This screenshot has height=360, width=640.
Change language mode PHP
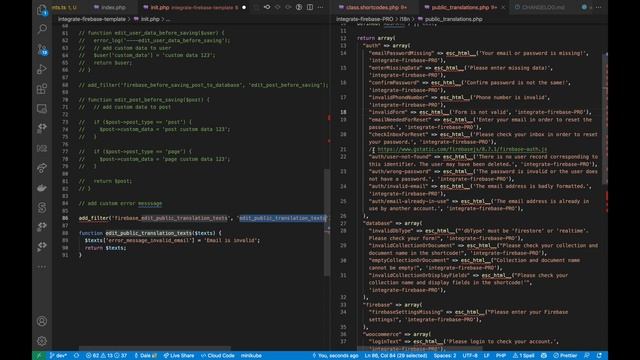pyautogui.click(x=501, y=356)
